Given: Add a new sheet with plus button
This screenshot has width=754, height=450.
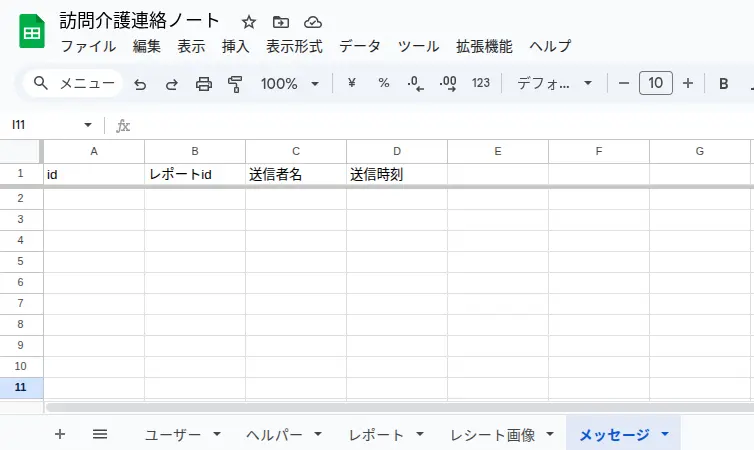Looking at the screenshot, I should click(60, 434).
